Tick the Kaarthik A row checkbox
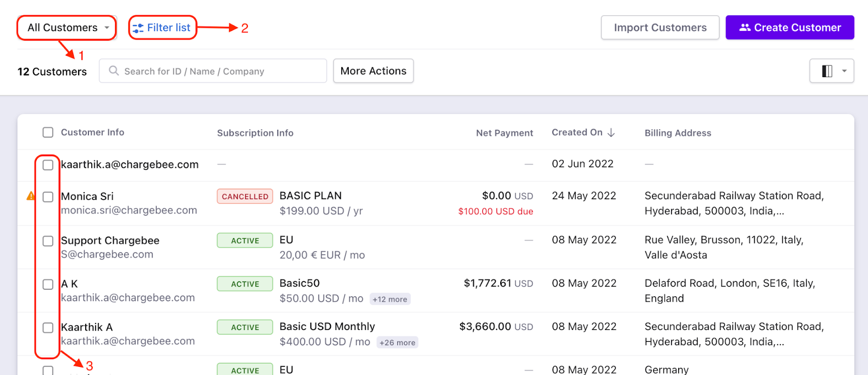The height and width of the screenshot is (375, 868). click(48, 328)
